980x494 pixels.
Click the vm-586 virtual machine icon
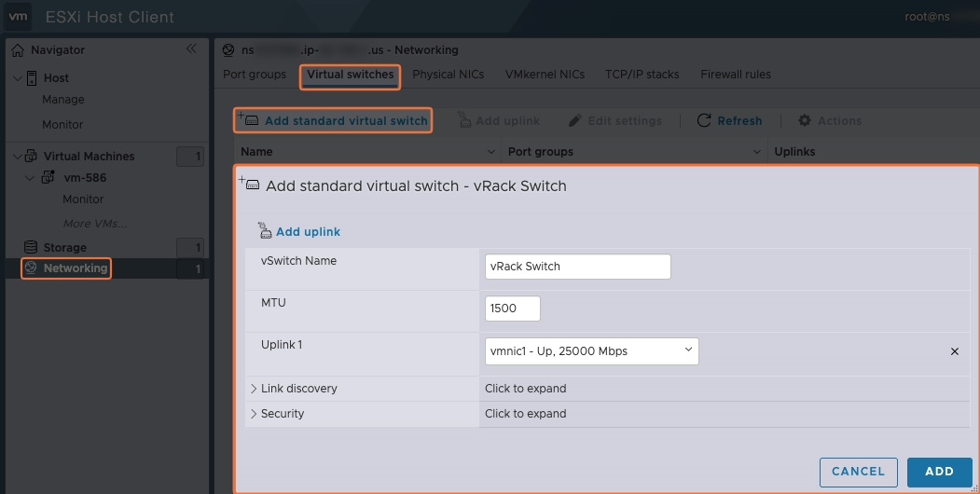[x=48, y=177]
